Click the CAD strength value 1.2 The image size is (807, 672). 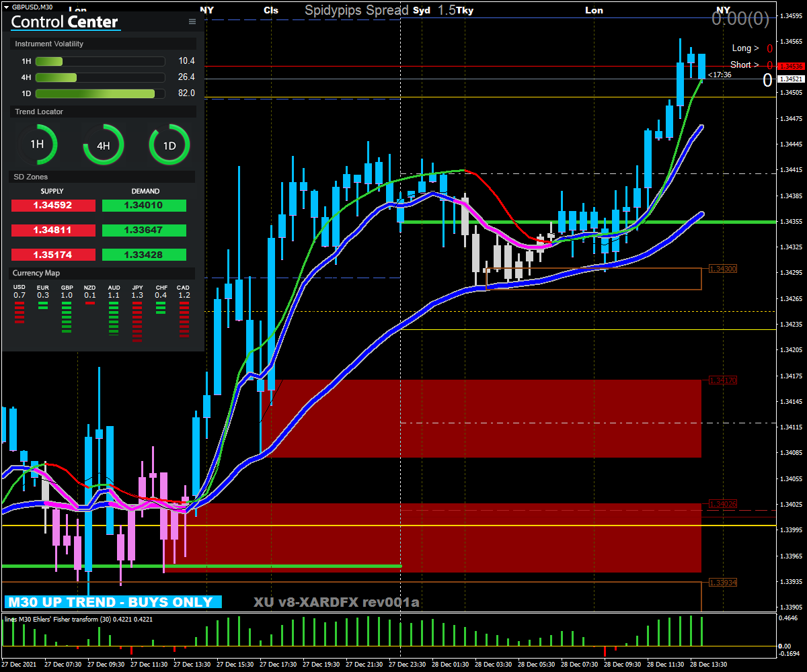184,295
